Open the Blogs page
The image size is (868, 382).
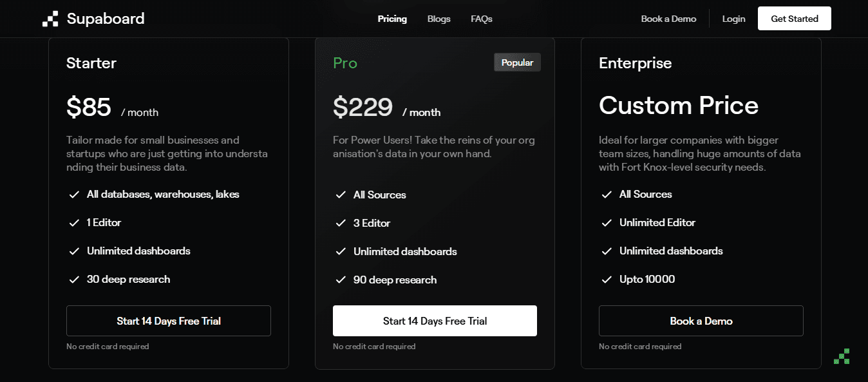point(439,19)
